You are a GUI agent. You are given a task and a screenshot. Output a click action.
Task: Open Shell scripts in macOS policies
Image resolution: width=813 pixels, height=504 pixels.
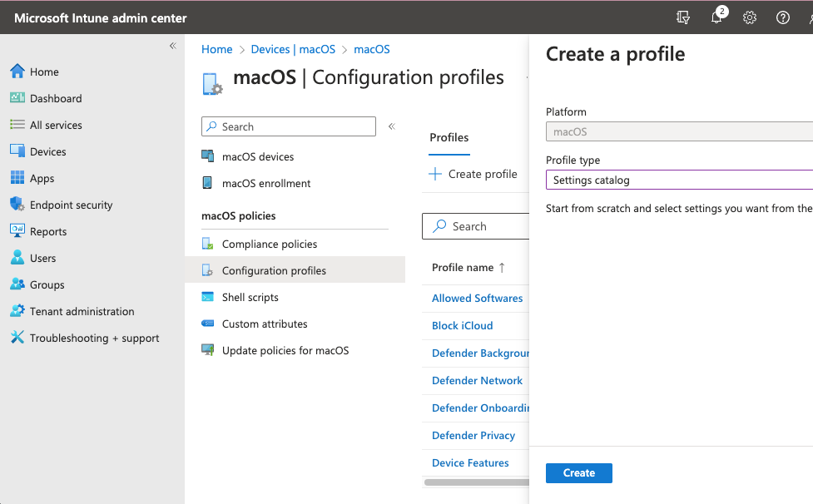[250, 297]
